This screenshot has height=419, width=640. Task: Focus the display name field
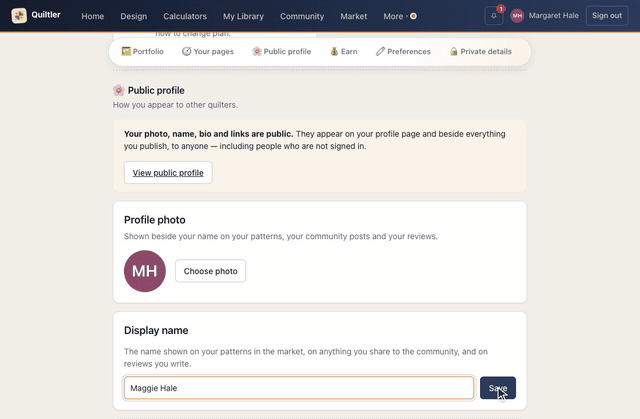pos(299,388)
